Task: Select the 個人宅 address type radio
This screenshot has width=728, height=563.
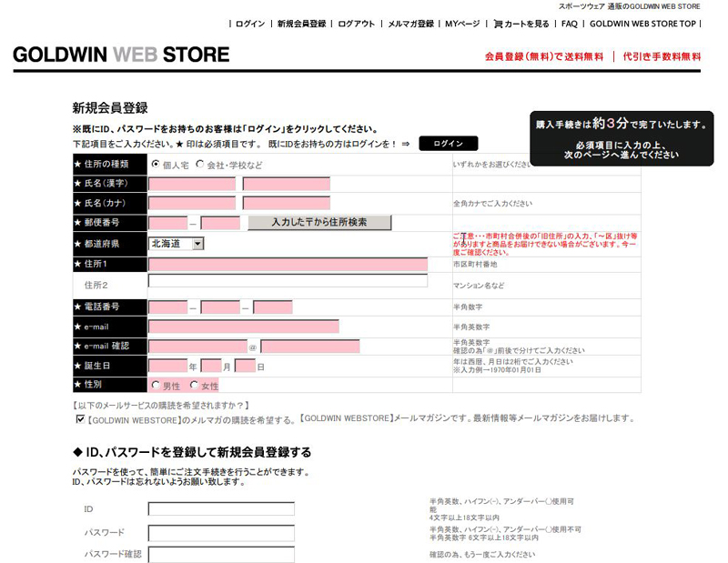Action: tap(156, 165)
